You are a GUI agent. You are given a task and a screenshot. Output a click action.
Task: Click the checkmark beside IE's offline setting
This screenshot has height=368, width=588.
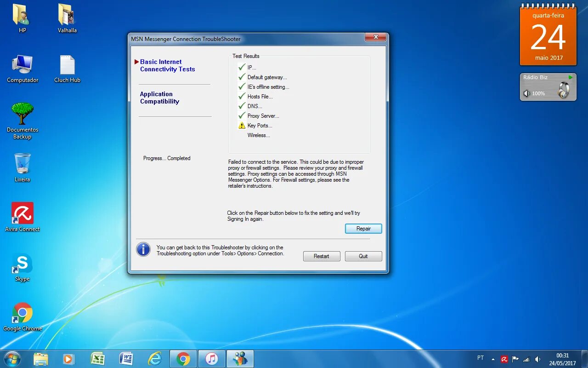coord(242,86)
